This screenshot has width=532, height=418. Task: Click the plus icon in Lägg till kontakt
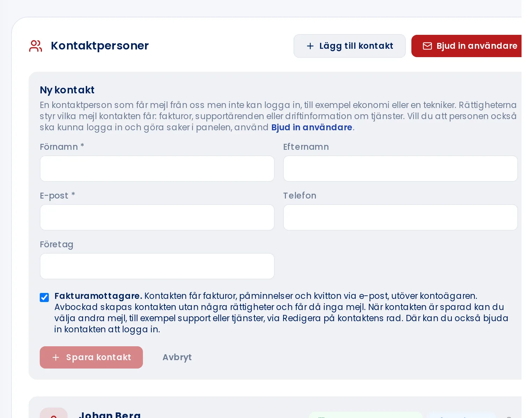click(x=310, y=46)
